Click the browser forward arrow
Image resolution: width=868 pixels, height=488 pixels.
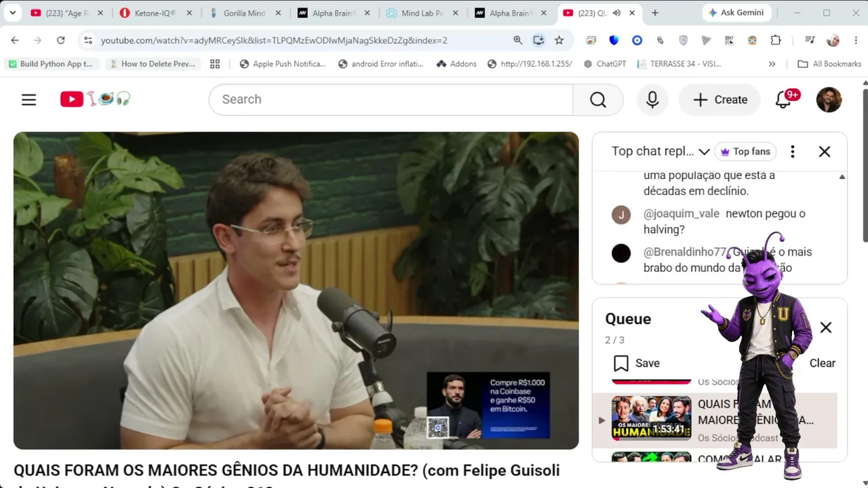pyautogui.click(x=37, y=41)
